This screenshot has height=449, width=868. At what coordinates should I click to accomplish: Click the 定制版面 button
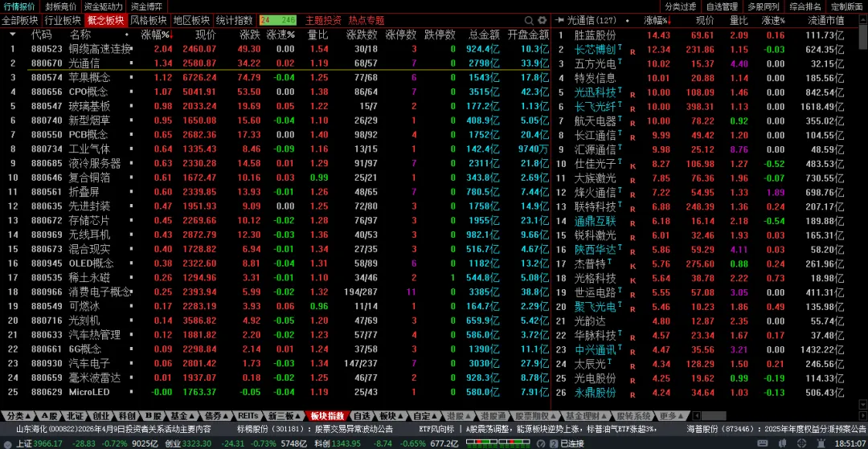[846, 6]
